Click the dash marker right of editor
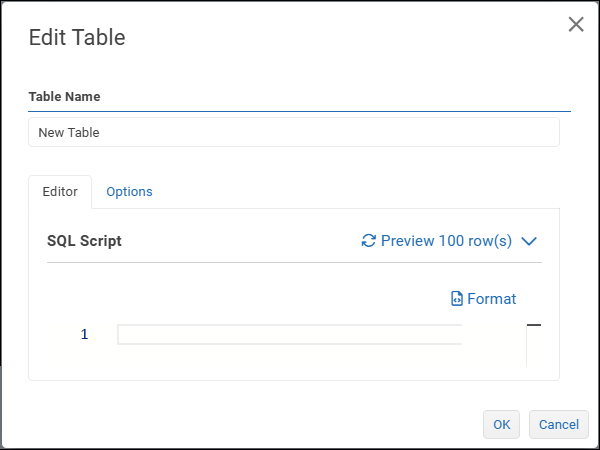The image size is (600, 450). coord(534,325)
